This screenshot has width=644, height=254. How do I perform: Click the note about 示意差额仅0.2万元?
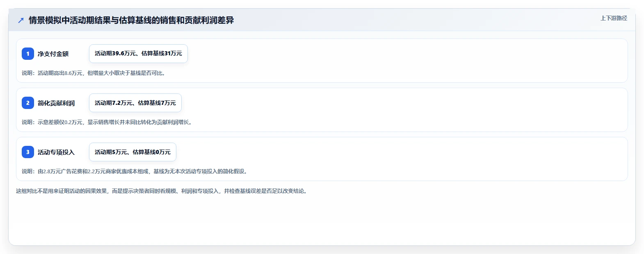click(108, 122)
